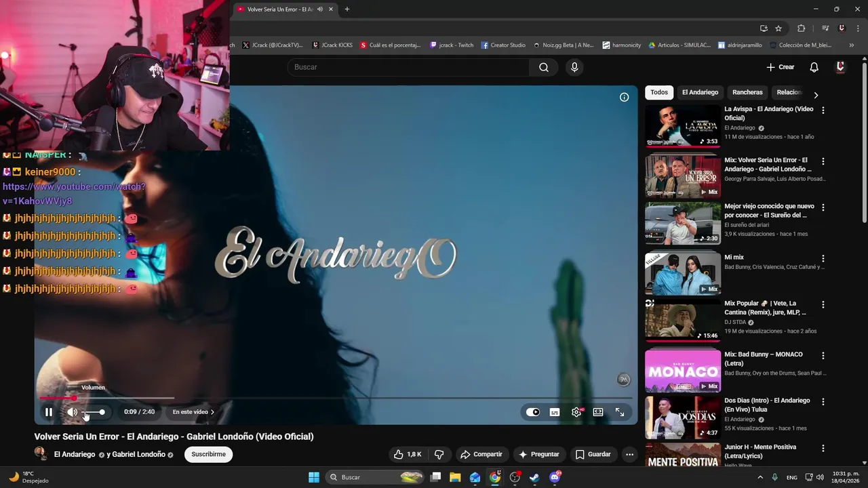The height and width of the screenshot is (488, 868).
Task: Open options for Mejor viejo conocido video
Action: click(x=823, y=207)
